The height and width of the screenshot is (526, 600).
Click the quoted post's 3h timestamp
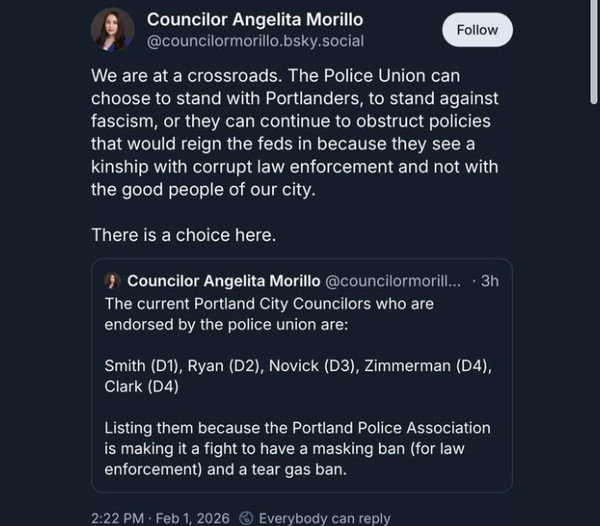(489, 281)
